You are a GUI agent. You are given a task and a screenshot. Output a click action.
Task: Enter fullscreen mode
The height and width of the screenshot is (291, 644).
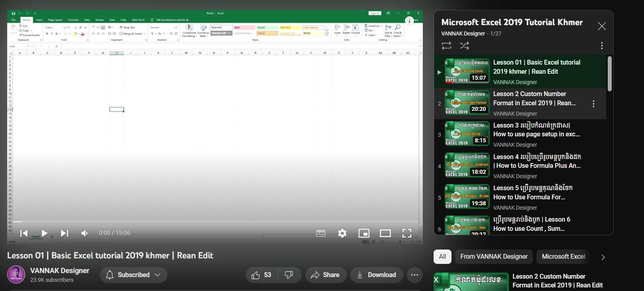tap(406, 233)
